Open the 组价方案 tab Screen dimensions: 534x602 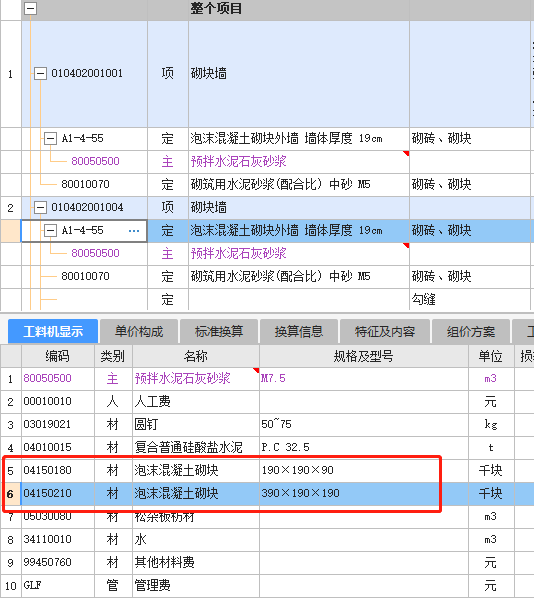[x=471, y=331]
